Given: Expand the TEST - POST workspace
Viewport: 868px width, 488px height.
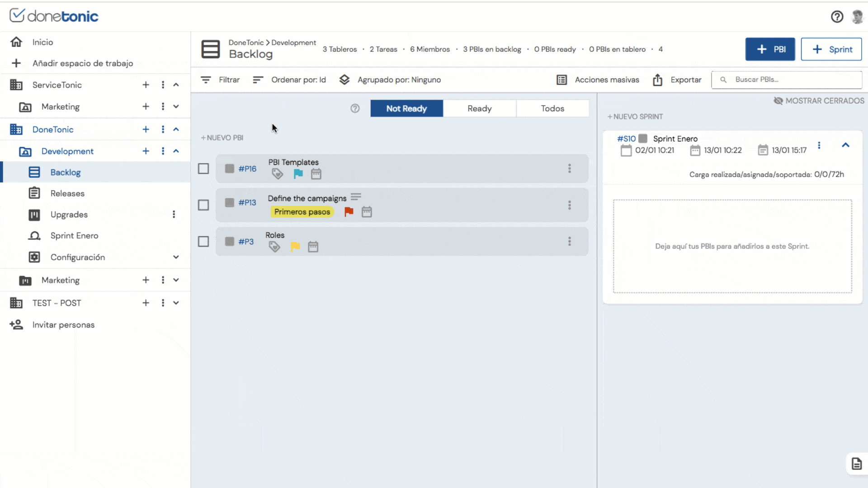Looking at the screenshot, I should (x=176, y=303).
